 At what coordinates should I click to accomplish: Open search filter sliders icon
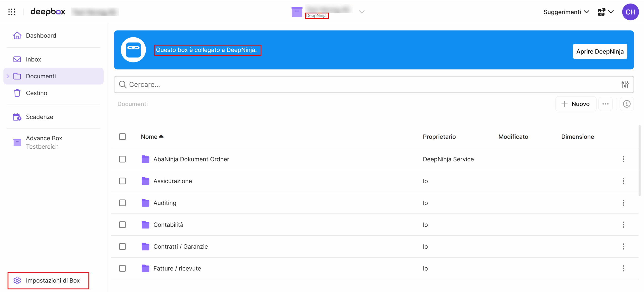click(625, 84)
